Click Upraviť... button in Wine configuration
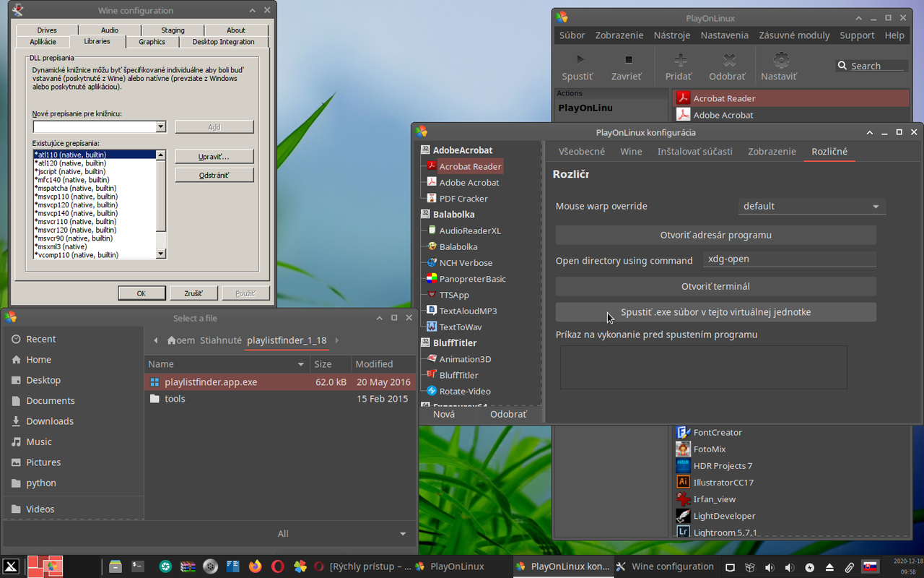This screenshot has width=924, height=578. [x=214, y=156]
